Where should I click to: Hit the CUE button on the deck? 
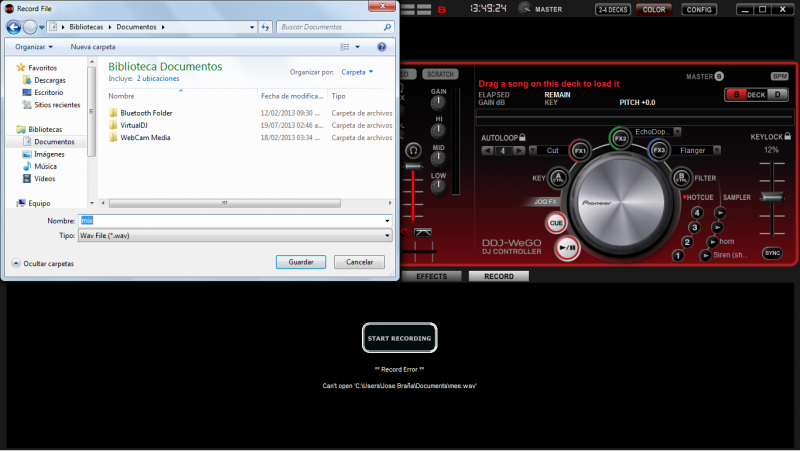tap(556, 223)
